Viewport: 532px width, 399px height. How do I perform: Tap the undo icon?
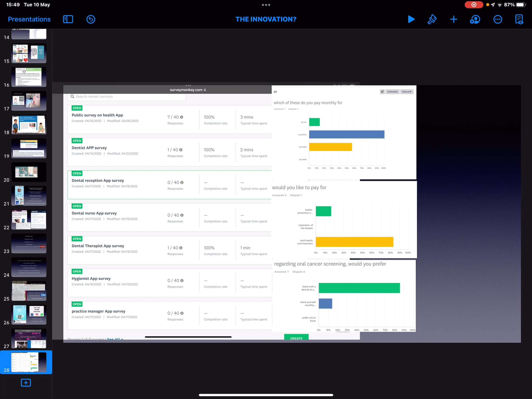(x=91, y=19)
